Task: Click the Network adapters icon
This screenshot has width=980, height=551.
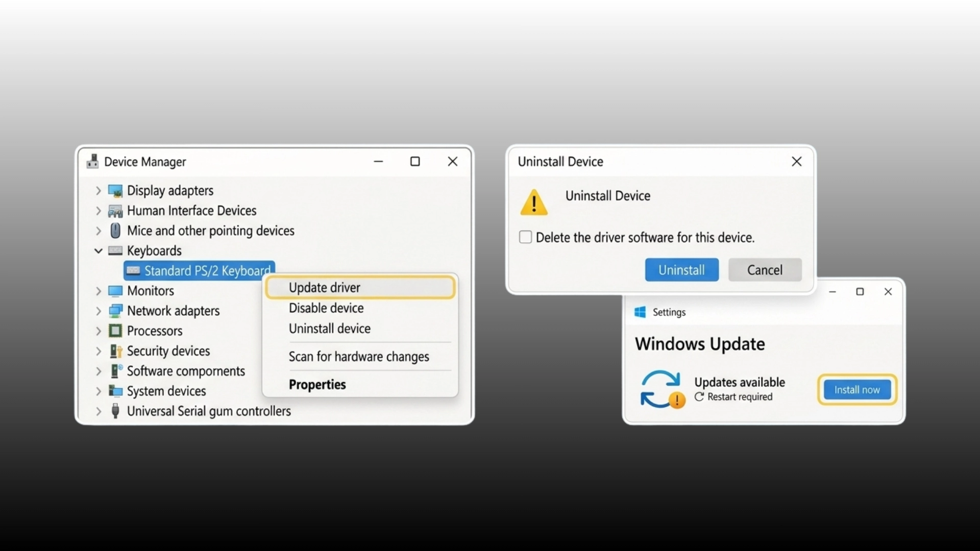Action: [115, 311]
